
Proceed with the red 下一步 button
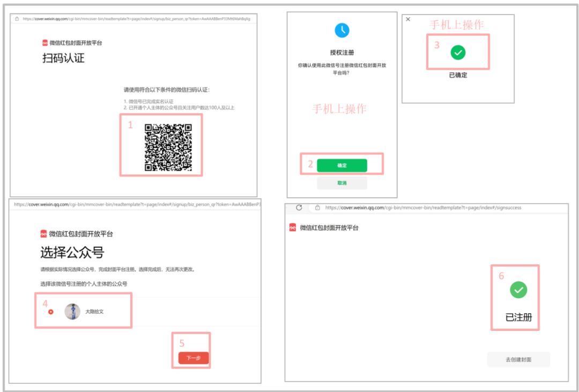pyautogui.click(x=194, y=358)
